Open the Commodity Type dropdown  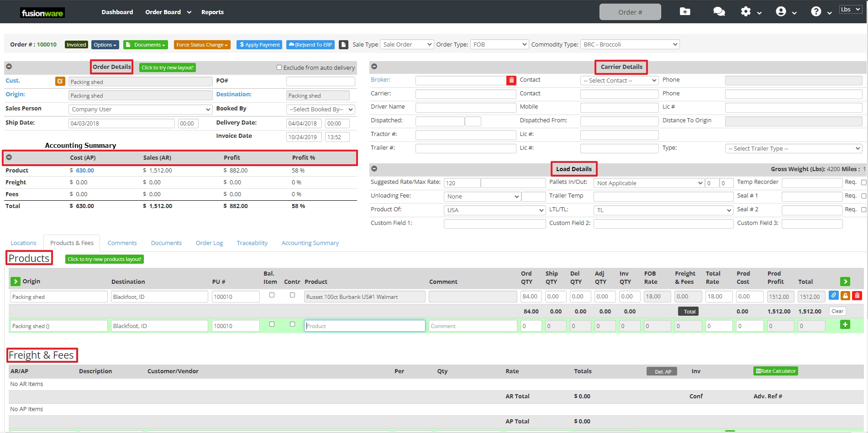pyautogui.click(x=630, y=45)
